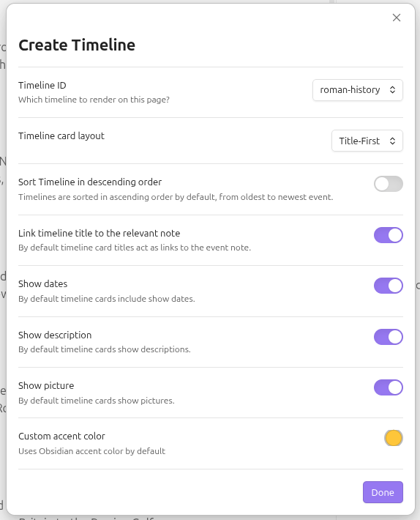Disable Show description switch
420x520 pixels.
[389, 337]
